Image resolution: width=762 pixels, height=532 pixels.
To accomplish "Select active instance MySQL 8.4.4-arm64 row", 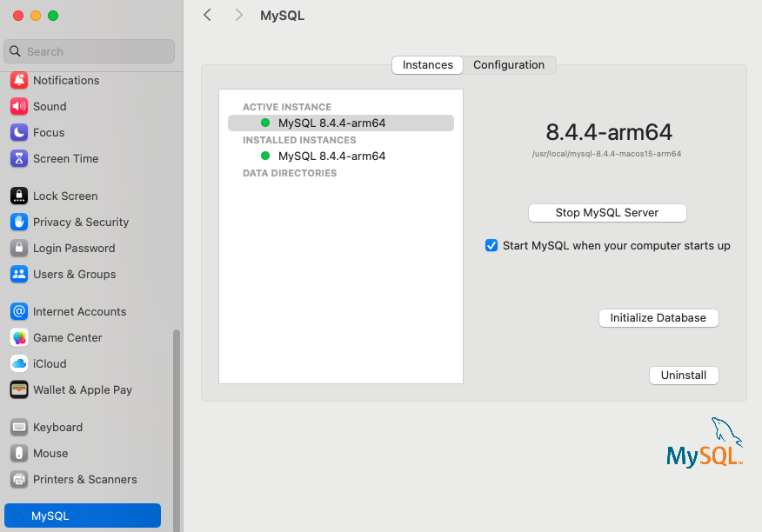I will 341,123.
